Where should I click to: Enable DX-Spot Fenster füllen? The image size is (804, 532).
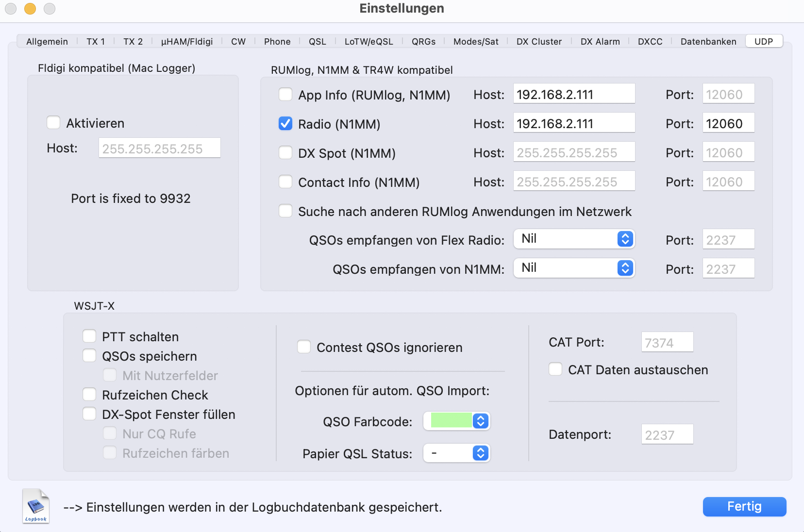tap(89, 414)
